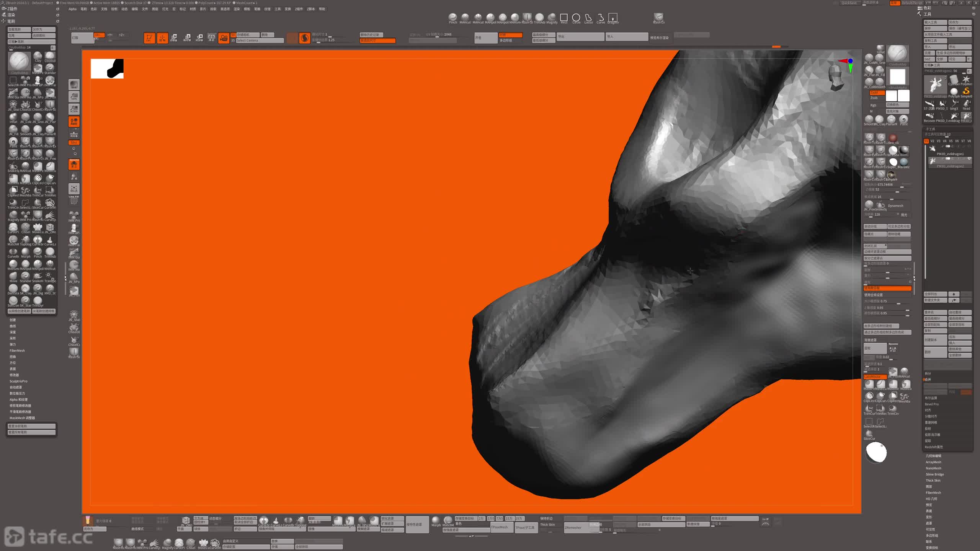Click the camera icon beside Select Camera
980x551 pixels.
[224, 38]
